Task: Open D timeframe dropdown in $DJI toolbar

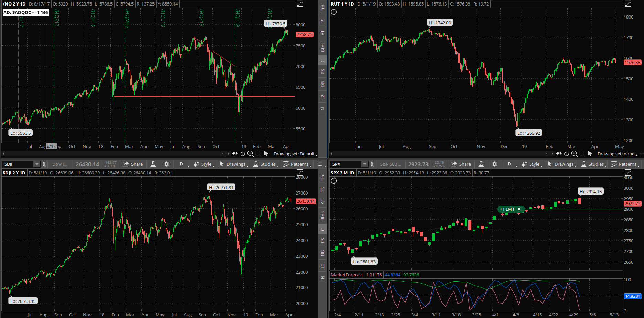Action: pyautogui.click(x=182, y=164)
